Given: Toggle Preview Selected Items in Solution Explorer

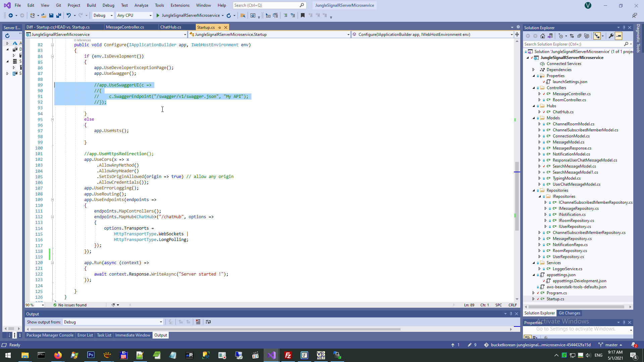Looking at the screenshot, I should (x=619, y=36).
